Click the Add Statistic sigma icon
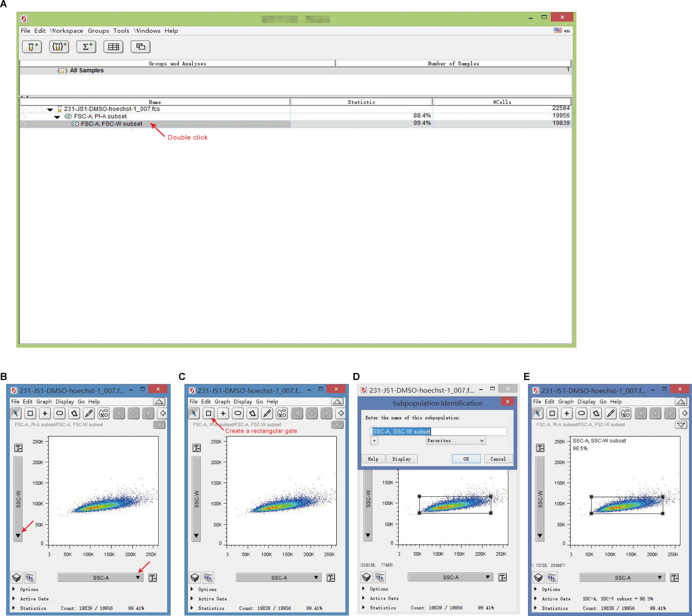The width and height of the screenshot is (692, 616). (x=86, y=47)
